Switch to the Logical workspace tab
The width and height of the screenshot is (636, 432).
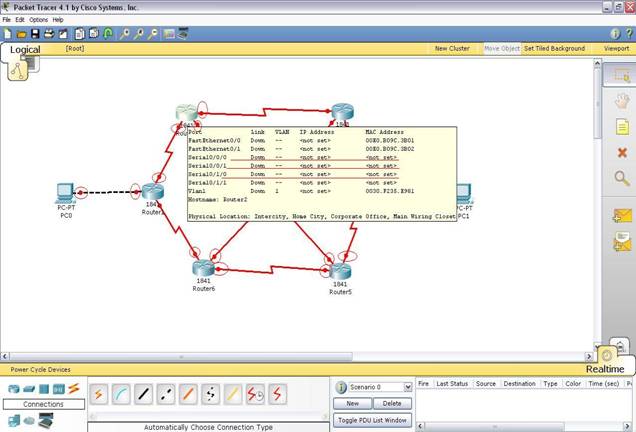(25, 49)
